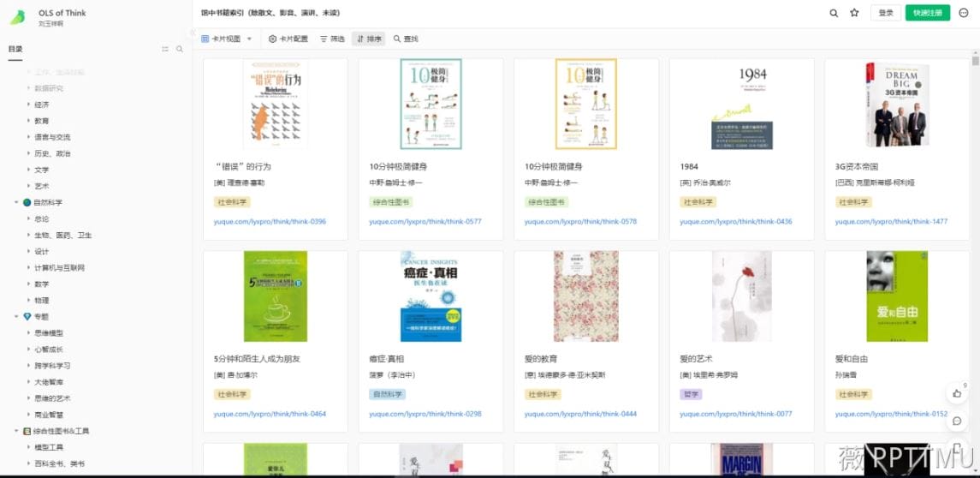This screenshot has width=980, height=478.
Task: Open link yuque.com/lyxpro/think/think-1477
Action: 891,222
